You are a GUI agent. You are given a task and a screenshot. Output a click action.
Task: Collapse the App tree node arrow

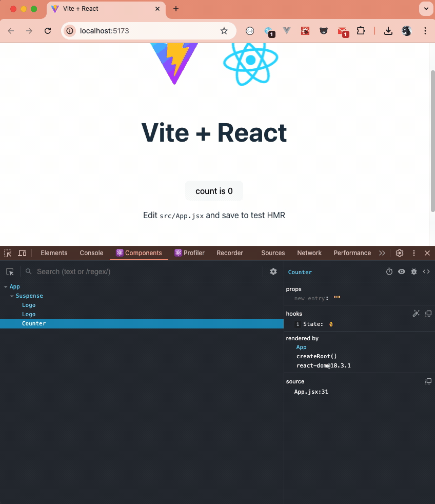point(6,287)
